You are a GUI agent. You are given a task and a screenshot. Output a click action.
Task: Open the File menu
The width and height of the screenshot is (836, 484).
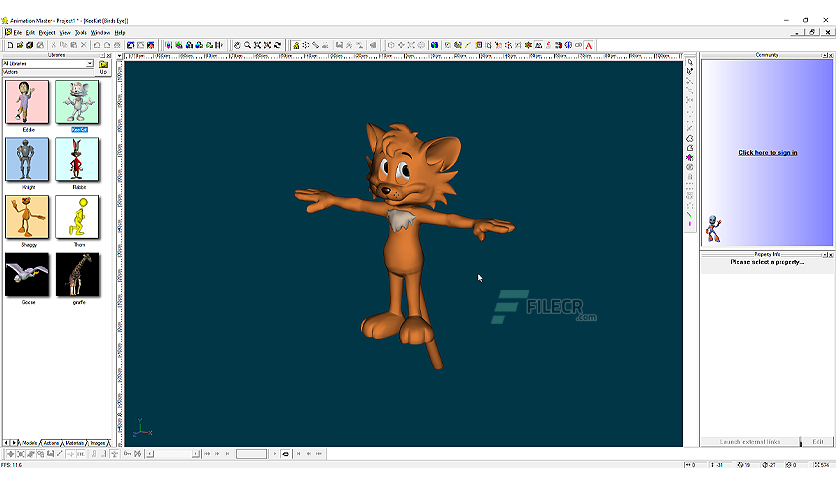click(18, 33)
